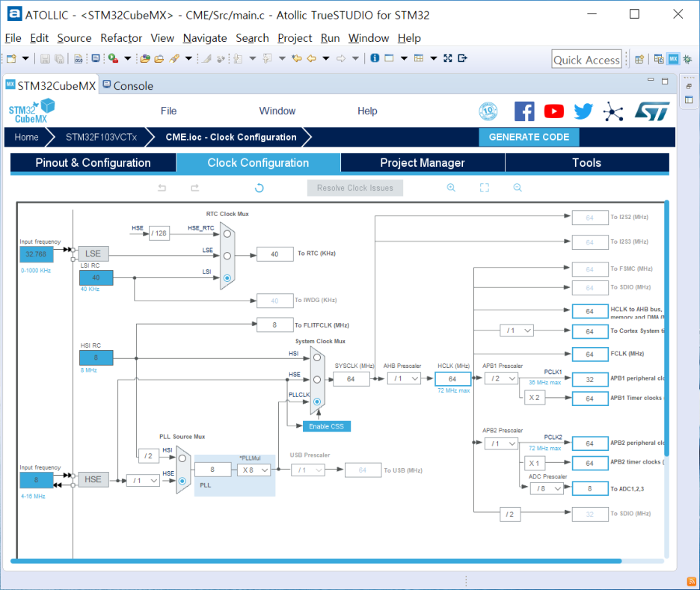This screenshot has width=700, height=590.
Task: Select HSE in PLL Source Mux
Action: tap(182, 481)
